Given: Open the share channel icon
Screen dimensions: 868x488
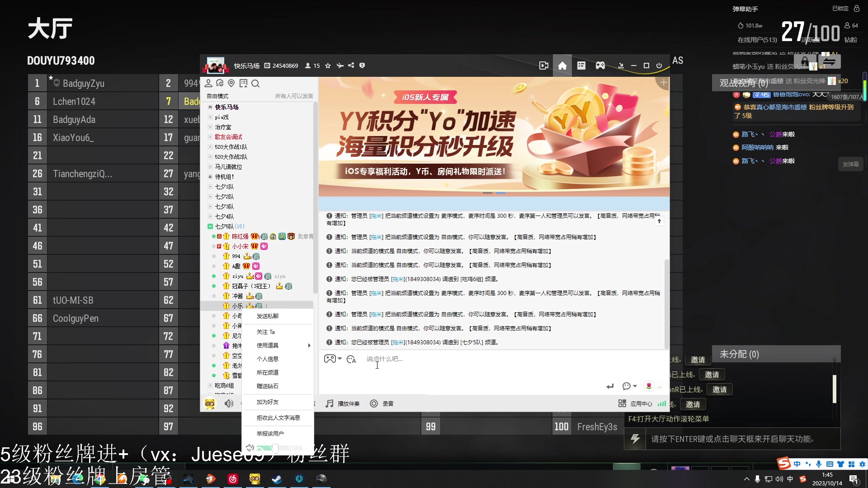Looking at the screenshot, I should point(351,66).
